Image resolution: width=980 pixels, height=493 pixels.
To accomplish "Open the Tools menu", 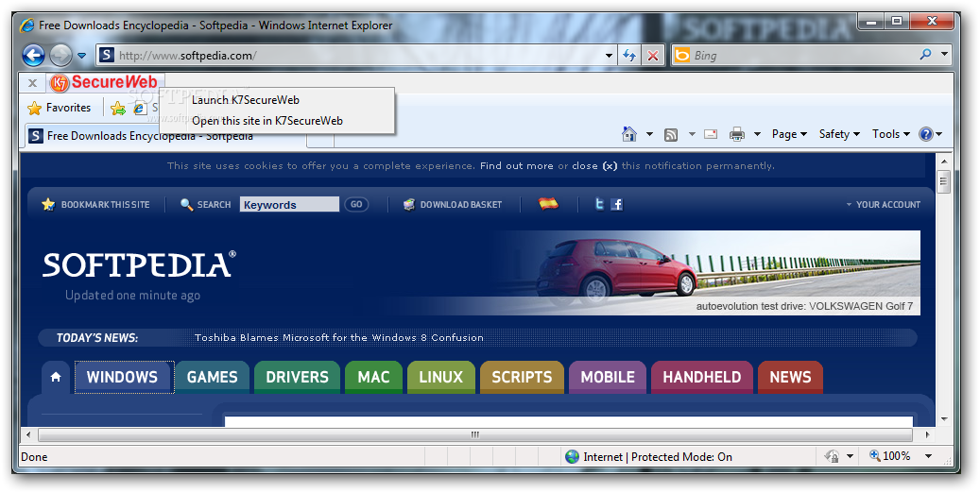I will coord(890,134).
